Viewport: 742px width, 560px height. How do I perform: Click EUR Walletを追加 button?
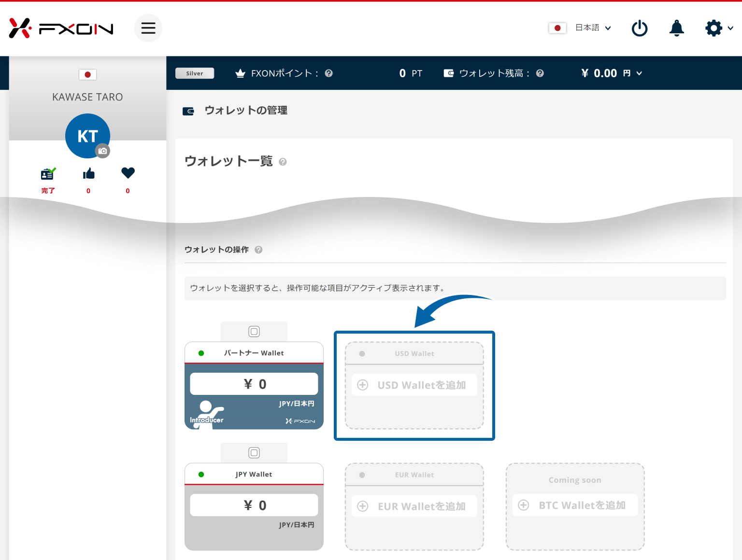point(414,506)
